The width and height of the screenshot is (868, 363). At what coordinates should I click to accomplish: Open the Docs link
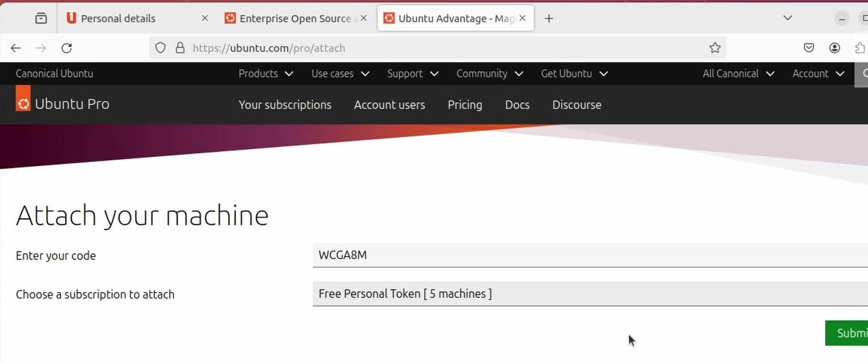[x=518, y=105]
